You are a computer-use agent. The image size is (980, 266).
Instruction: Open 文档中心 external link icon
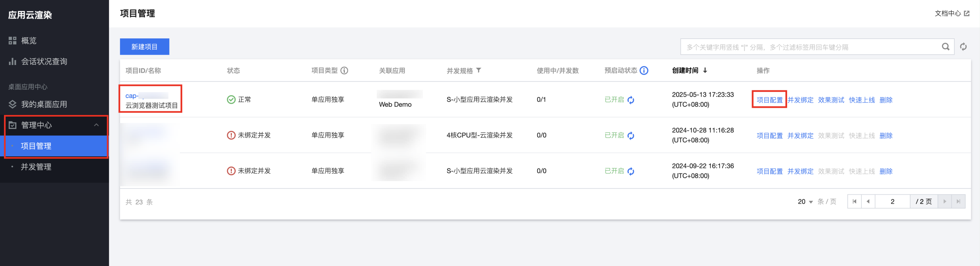click(x=967, y=14)
